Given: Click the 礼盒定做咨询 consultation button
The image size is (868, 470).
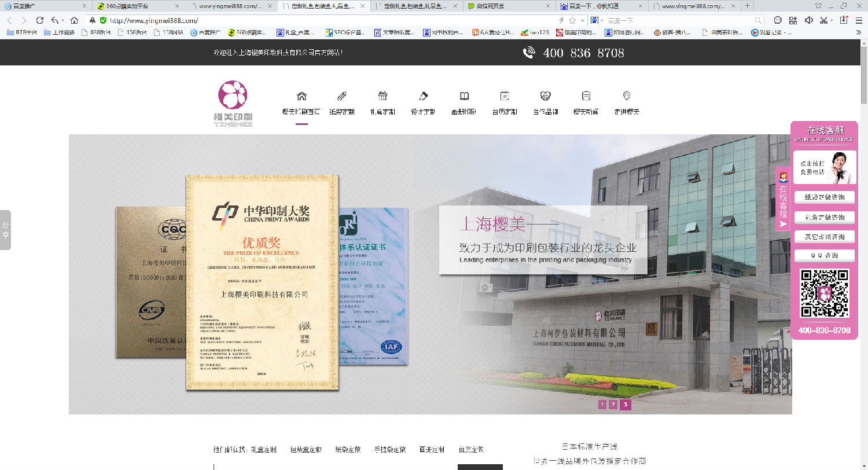Looking at the screenshot, I should coord(824,217).
